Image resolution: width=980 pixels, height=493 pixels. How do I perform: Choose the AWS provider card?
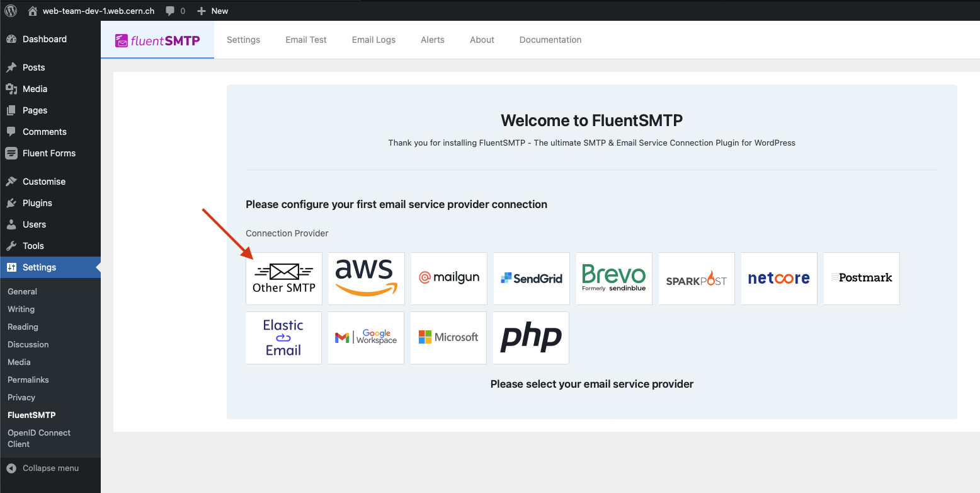click(366, 279)
